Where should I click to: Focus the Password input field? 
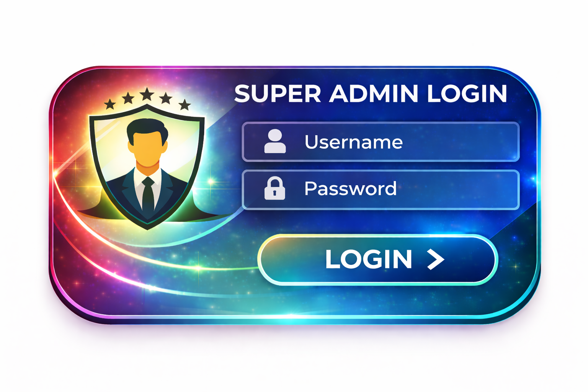coord(381,189)
